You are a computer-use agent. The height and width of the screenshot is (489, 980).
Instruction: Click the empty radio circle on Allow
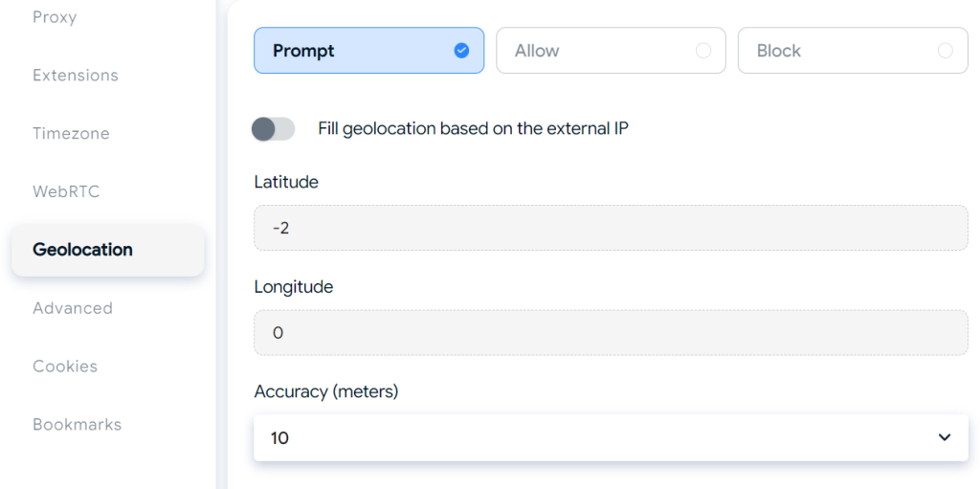coord(703,51)
